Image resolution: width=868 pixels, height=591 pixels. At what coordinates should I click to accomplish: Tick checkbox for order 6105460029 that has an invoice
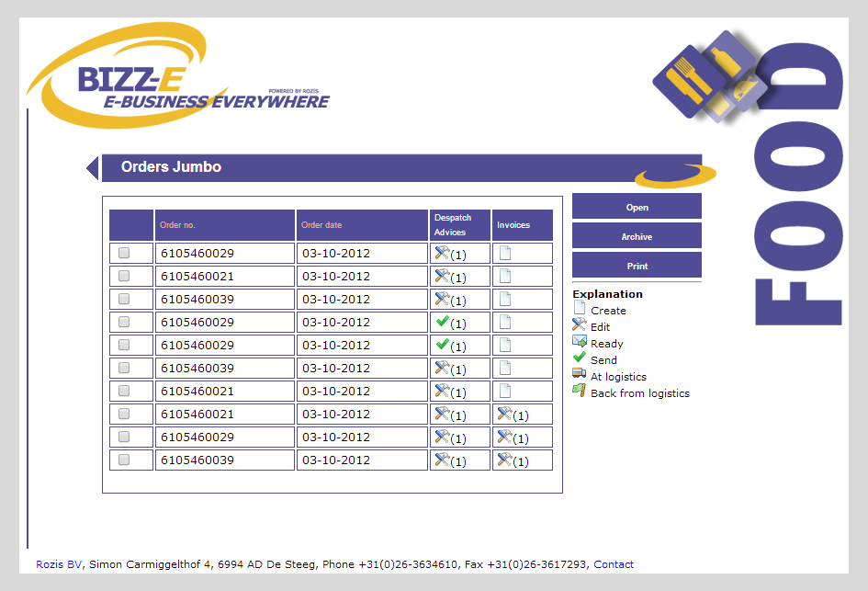(124, 437)
